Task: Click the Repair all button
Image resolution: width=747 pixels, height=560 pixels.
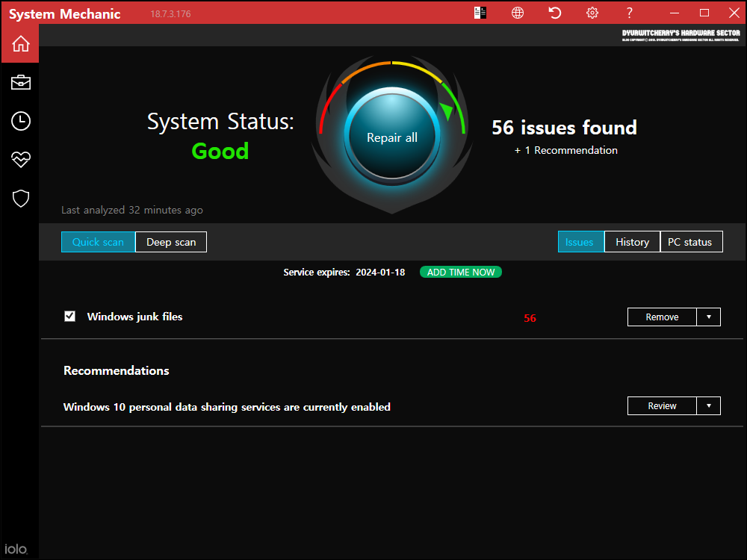Action: (392, 137)
